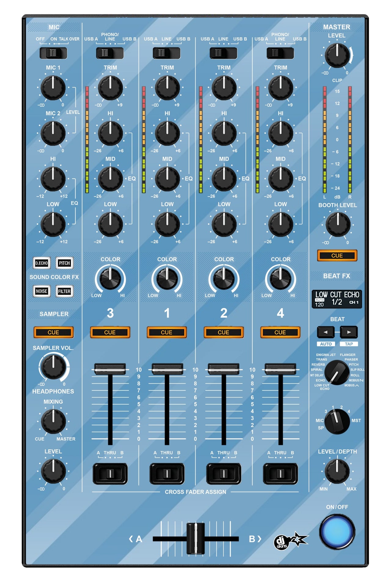Click the Headphones MIXING knob

pyautogui.click(x=53, y=421)
